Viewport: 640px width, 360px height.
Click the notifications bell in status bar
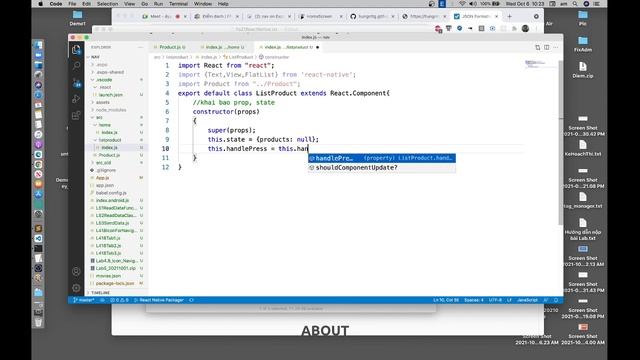pos(556,300)
